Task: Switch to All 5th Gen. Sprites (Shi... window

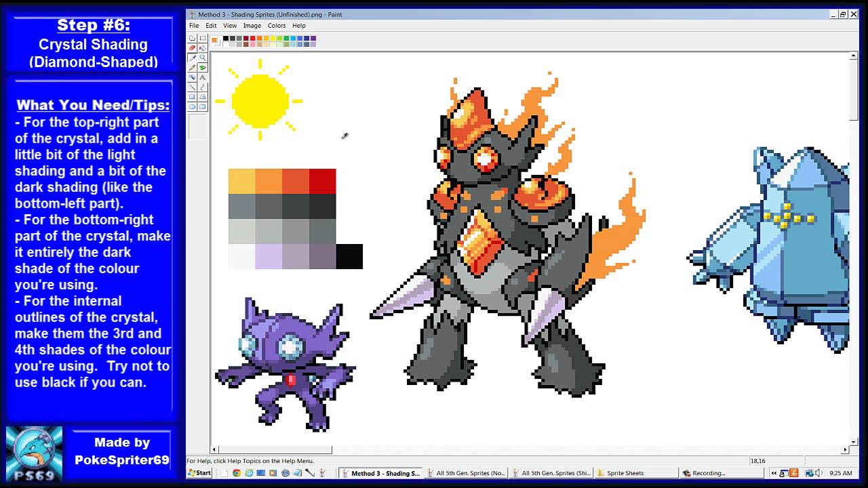Action: [553, 473]
